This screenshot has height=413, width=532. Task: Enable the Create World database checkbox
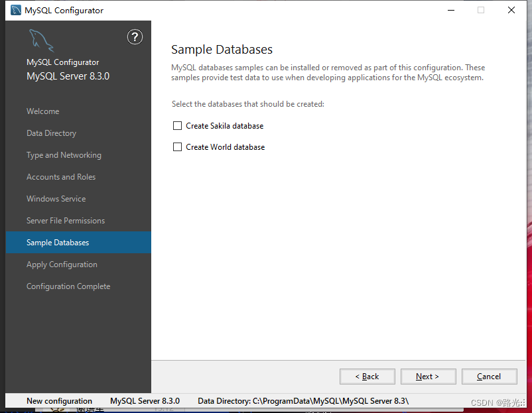coord(177,147)
